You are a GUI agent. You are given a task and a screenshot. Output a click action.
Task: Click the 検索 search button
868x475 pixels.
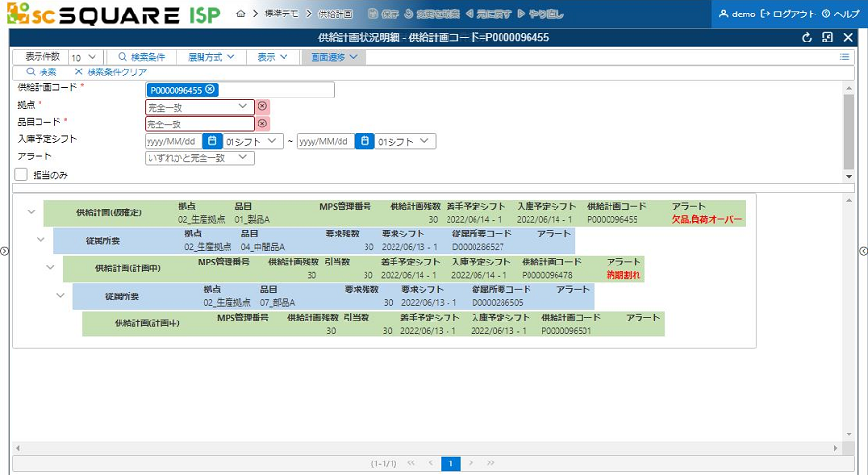pos(41,72)
